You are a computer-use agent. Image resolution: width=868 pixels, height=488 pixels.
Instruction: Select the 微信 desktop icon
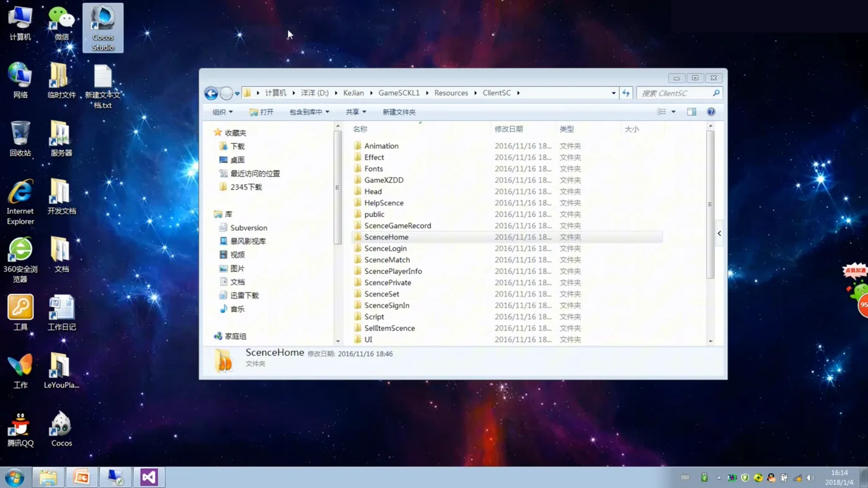(61, 24)
